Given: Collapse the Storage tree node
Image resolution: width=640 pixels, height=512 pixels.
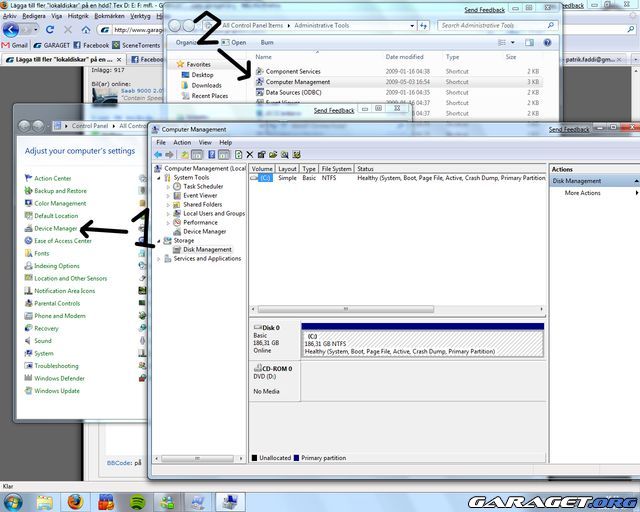Looking at the screenshot, I should [x=158, y=241].
